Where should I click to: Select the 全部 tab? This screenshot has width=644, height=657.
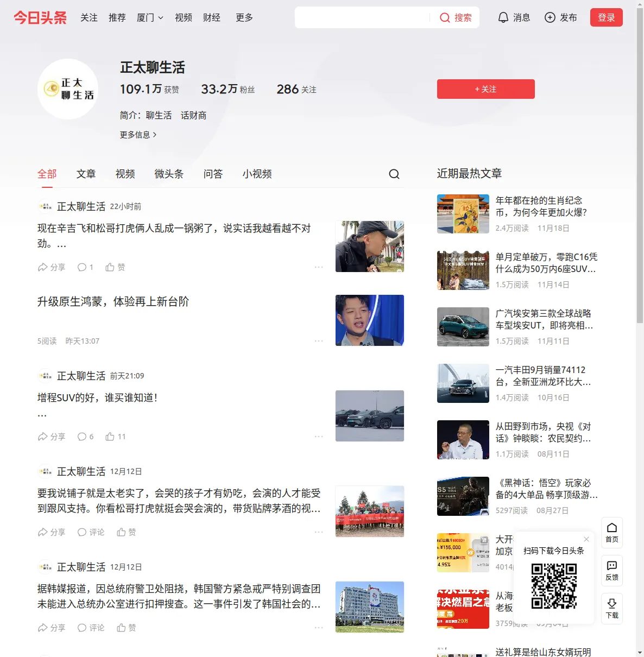[x=47, y=174]
